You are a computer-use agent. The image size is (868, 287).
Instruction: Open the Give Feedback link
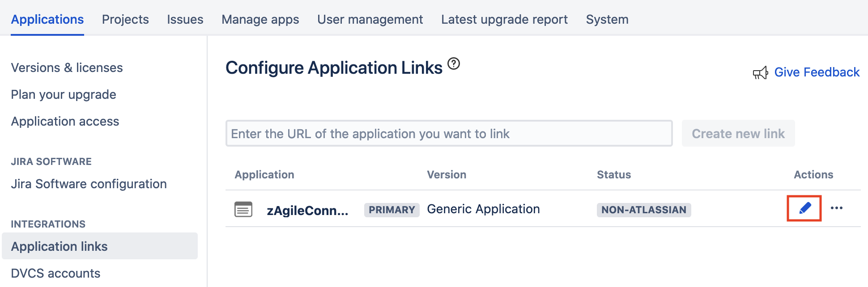pyautogui.click(x=817, y=72)
